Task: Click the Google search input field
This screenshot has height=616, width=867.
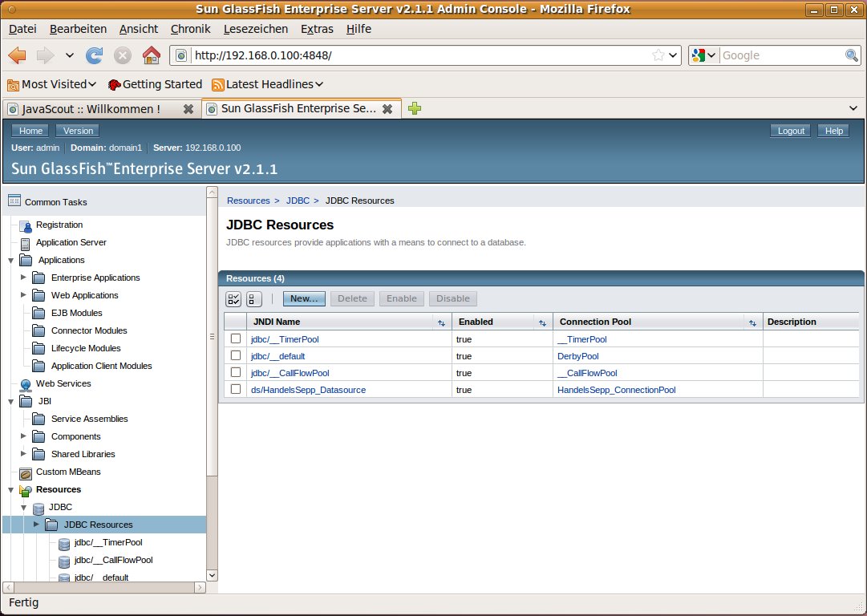Action: click(780, 55)
